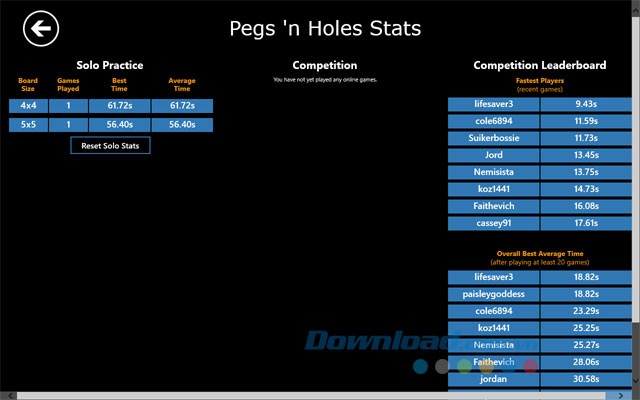The height and width of the screenshot is (400, 640).
Task: Click the Competition Leaderboard heading
Action: click(x=539, y=65)
